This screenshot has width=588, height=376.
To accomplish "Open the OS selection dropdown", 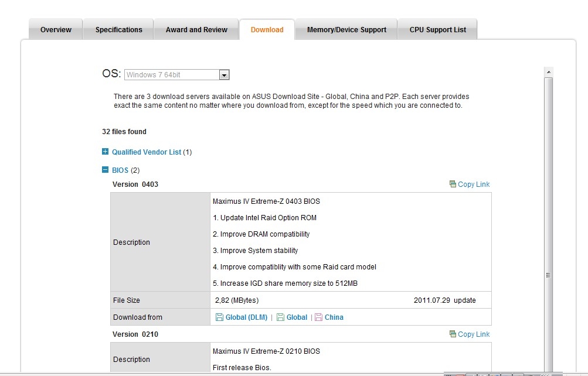I will tap(223, 75).
